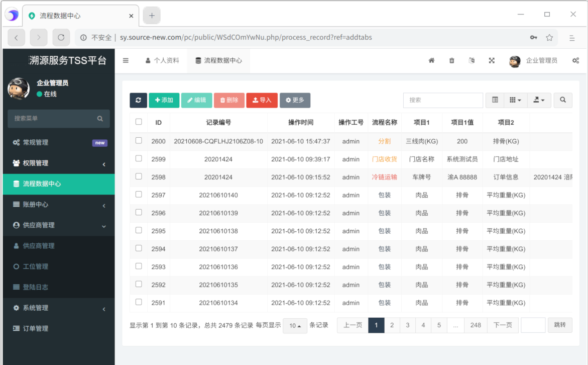Click the green 添加 button
Screen dimensions: 588x365
164,100
